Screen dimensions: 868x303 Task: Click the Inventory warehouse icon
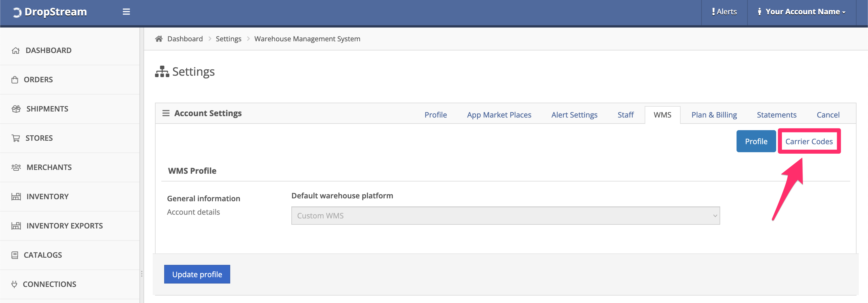click(x=16, y=197)
